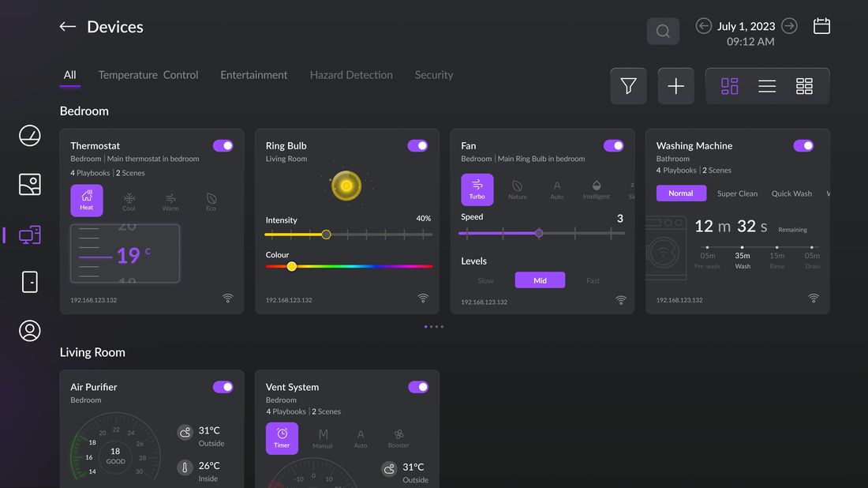Select Intelligent mode on Fan
The width and height of the screenshot is (868, 488).
(597, 190)
